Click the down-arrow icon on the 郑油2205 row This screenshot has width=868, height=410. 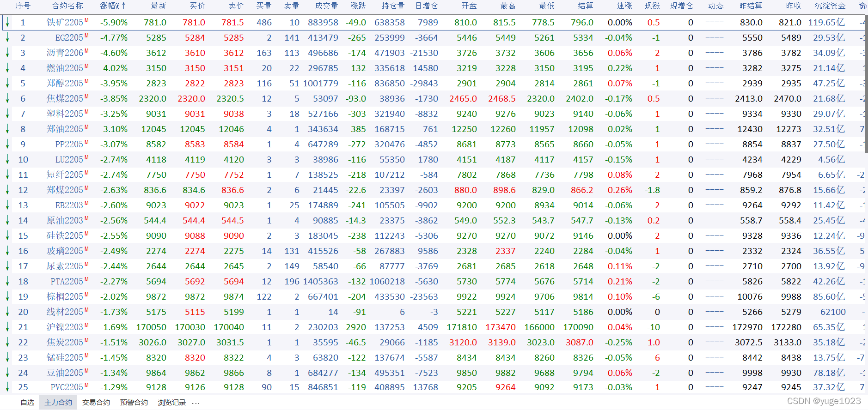7,129
